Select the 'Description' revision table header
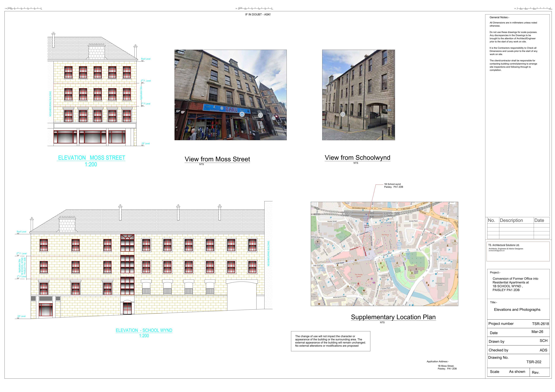Image resolution: width=555 pixels, height=392 pixels. [x=511, y=220]
